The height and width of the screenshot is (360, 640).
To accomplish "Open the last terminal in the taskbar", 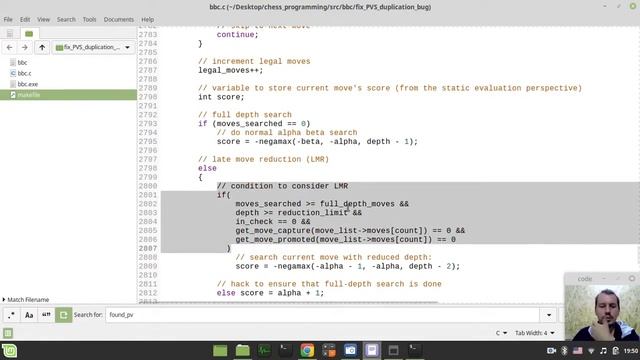I will (415, 351).
